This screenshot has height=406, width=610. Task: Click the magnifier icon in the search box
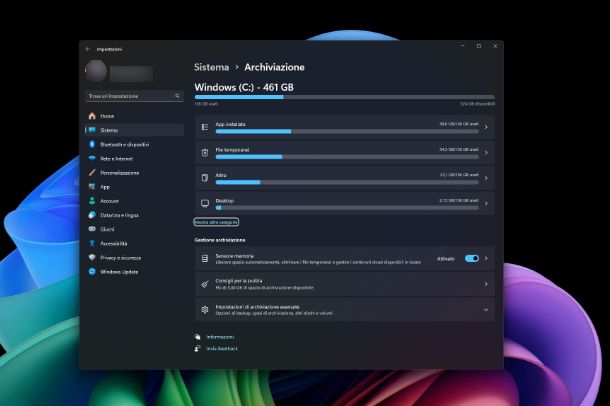[177, 96]
